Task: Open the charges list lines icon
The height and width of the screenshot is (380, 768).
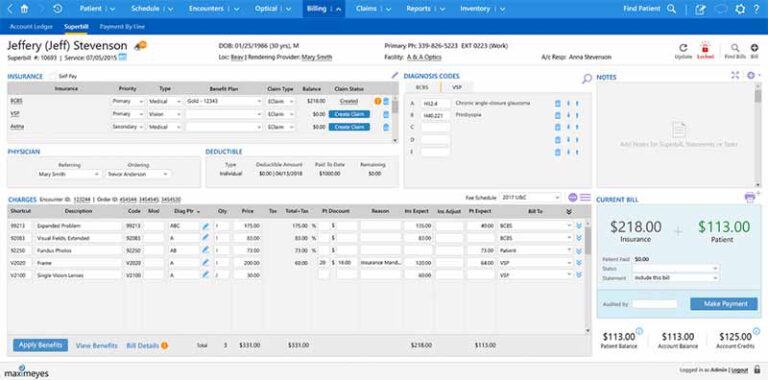Action: pos(585,197)
